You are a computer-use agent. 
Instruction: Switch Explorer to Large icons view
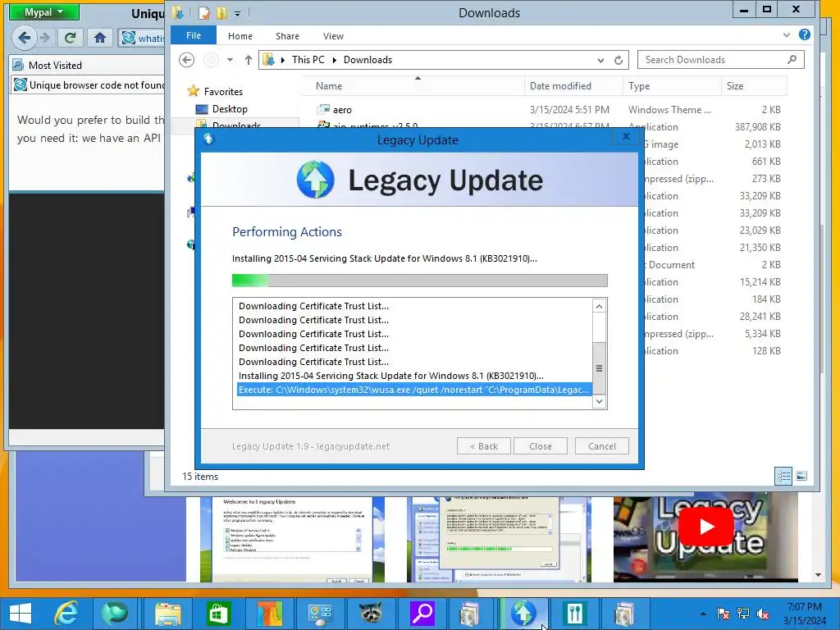(x=801, y=476)
